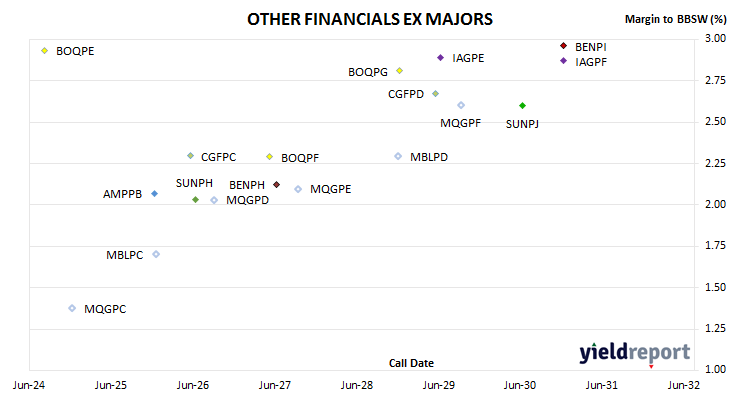The height and width of the screenshot is (399, 730).
Task: Click the BOQPG yellow diamond marker
Action: point(399,71)
